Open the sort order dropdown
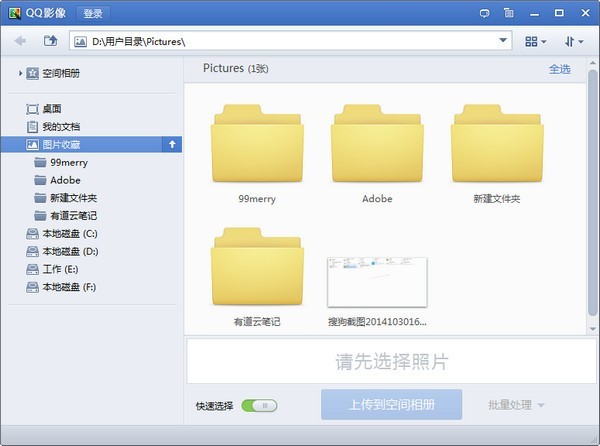Viewport: 600px width, 446px height. tap(574, 41)
